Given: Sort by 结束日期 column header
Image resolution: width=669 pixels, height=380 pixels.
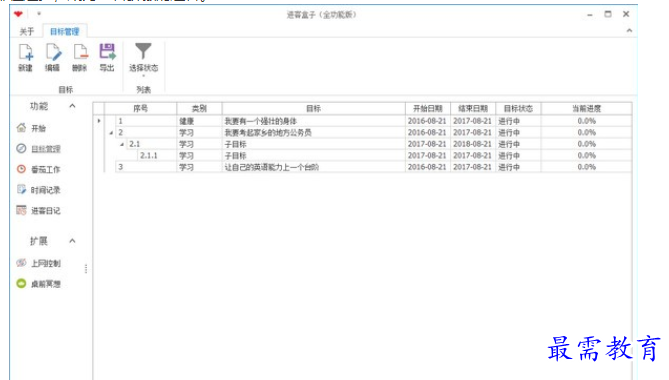Looking at the screenshot, I should [x=473, y=108].
